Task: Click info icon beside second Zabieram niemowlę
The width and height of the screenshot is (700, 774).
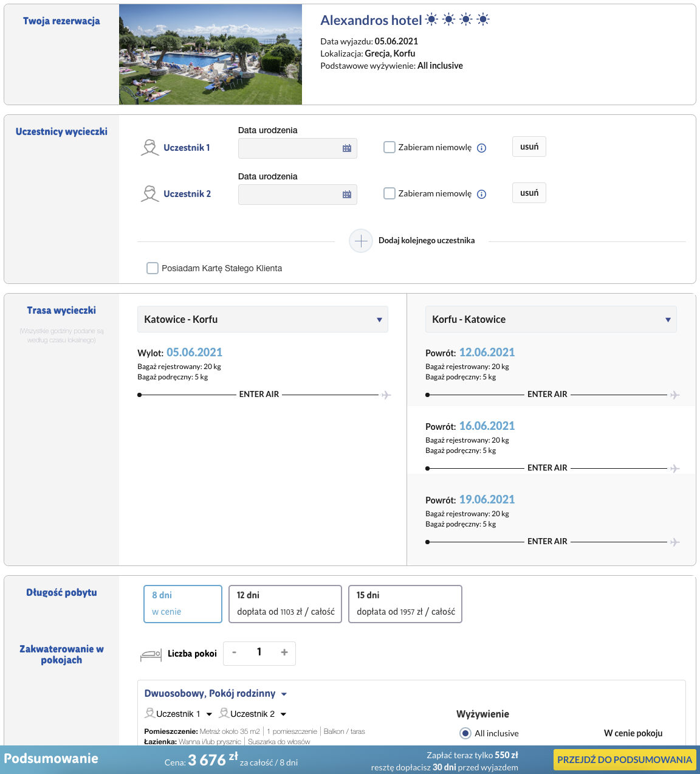Action: (482, 195)
